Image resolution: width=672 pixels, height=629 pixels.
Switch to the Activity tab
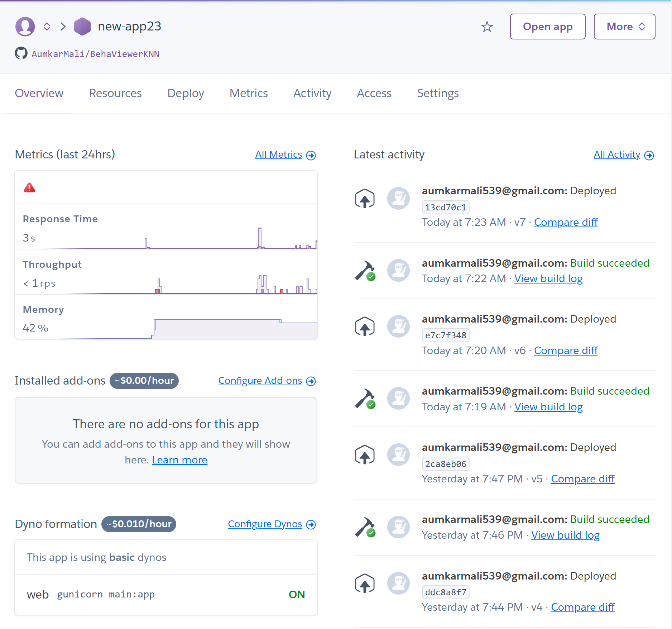pos(312,93)
